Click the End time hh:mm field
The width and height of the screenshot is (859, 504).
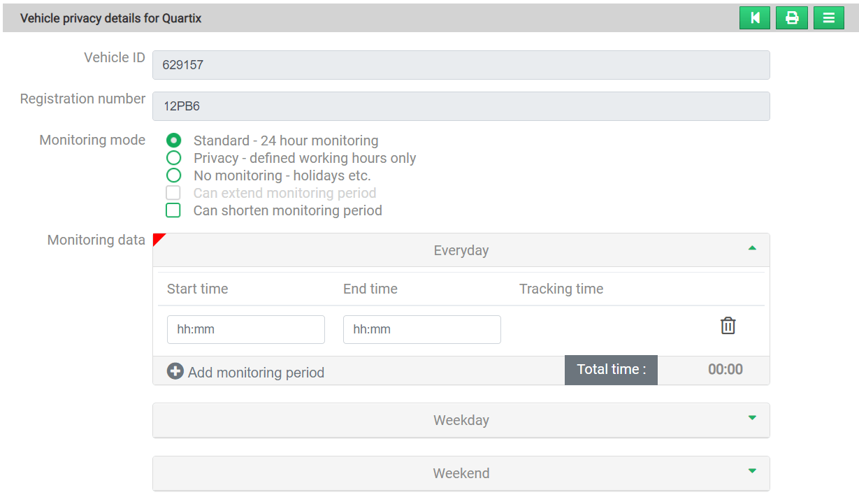click(x=421, y=329)
